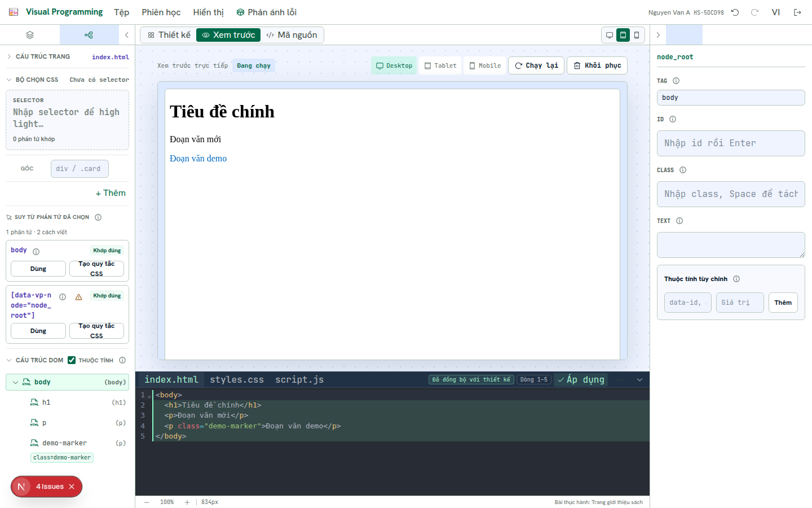Collapse the BỘ CHỌN CSS section
This screenshot has width=812, height=508.
[x=9, y=80]
